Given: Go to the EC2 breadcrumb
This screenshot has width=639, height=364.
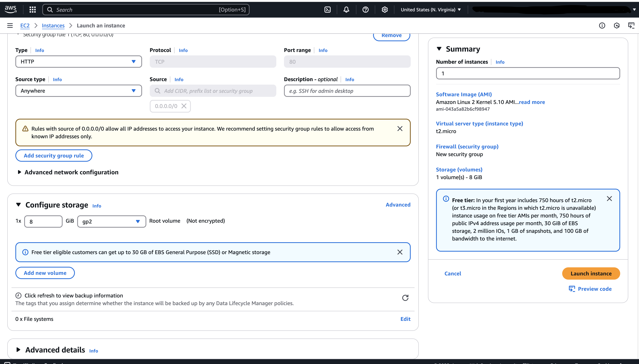Looking at the screenshot, I should [x=25, y=26].
